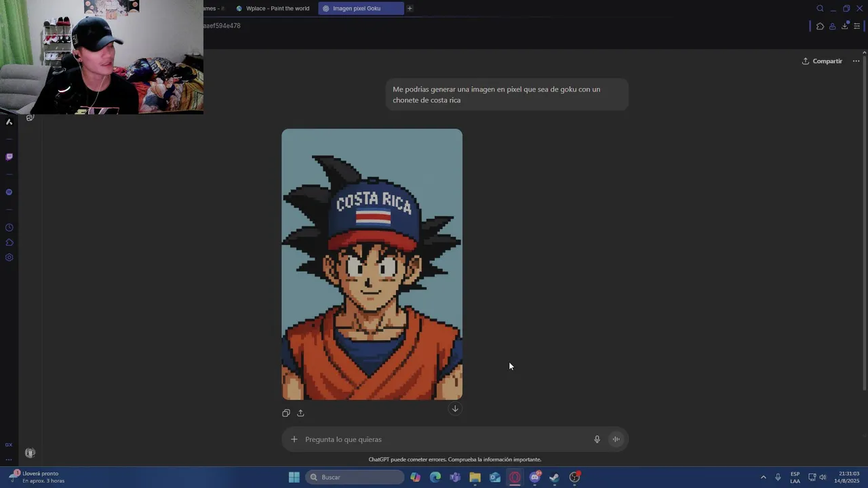This screenshot has height=488, width=868.
Task: Open the Easy Setup sliders icon
Action: tap(856, 26)
